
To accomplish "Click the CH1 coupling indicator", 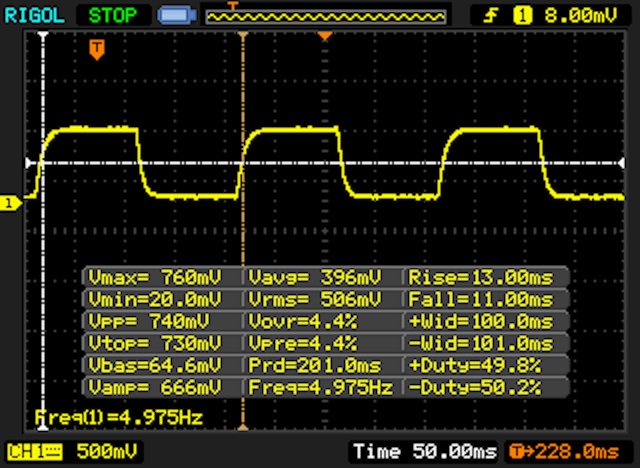I will [35, 452].
